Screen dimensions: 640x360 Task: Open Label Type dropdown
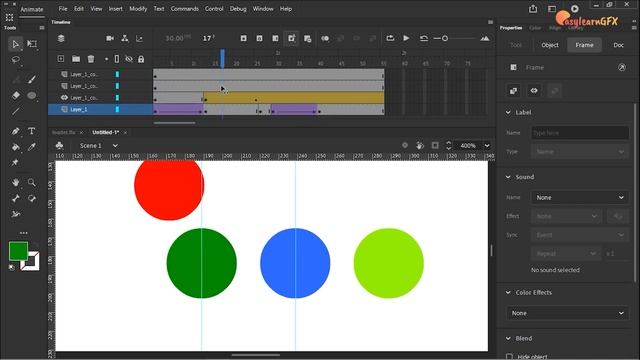[x=580, y=152]
